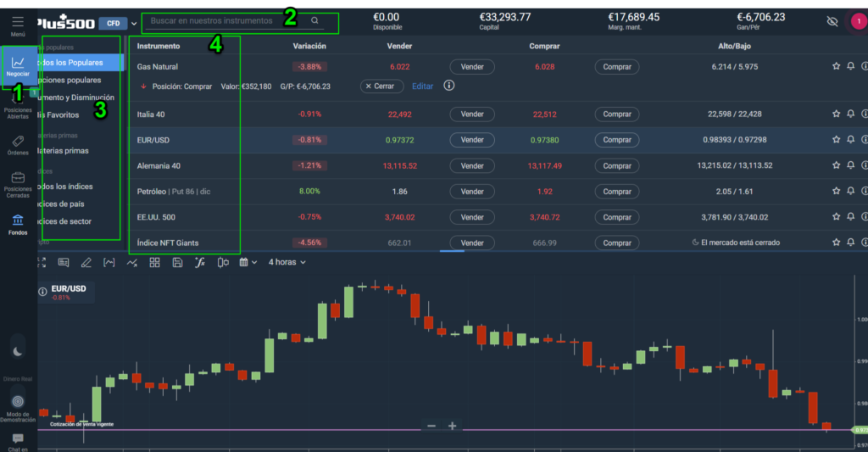Select Todos los índices category
Viewport: 868px width, 452px height.
[65, 187]
